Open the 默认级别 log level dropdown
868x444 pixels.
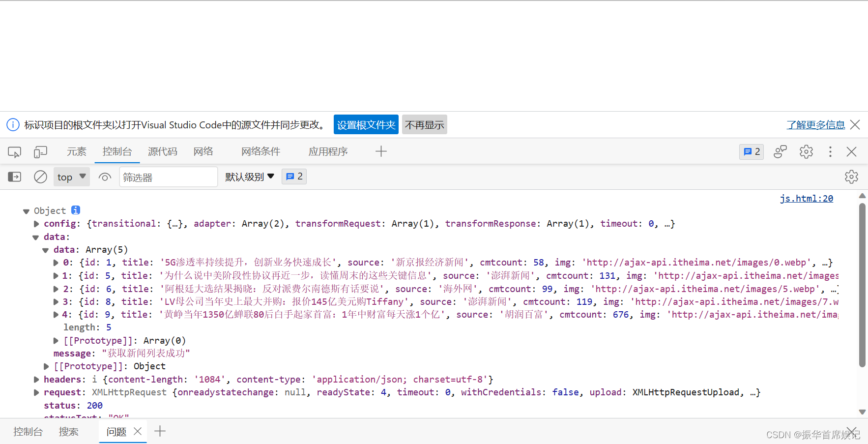coord(250,177)
